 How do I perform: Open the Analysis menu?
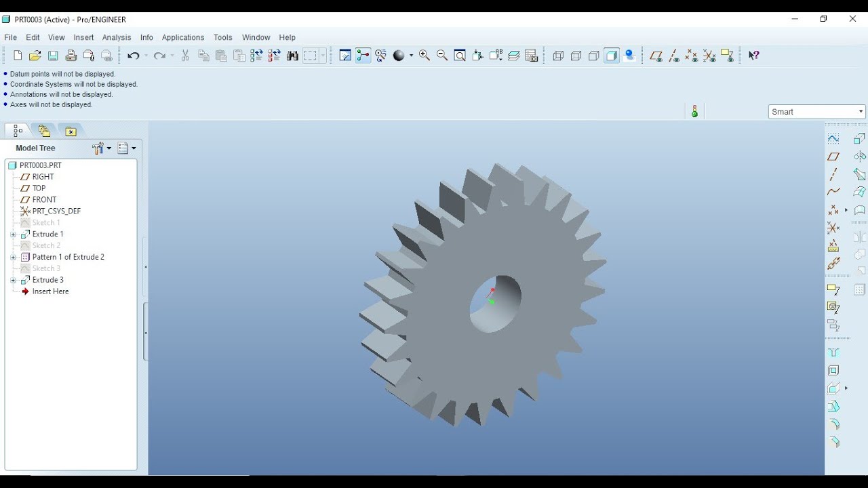[x=117, y=37]
